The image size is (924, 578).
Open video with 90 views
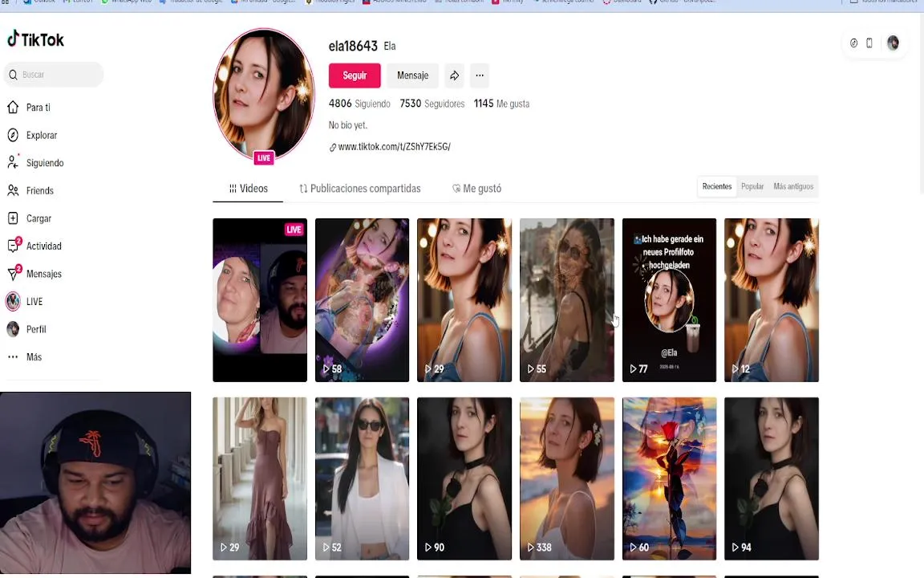(x=464, y=478)
